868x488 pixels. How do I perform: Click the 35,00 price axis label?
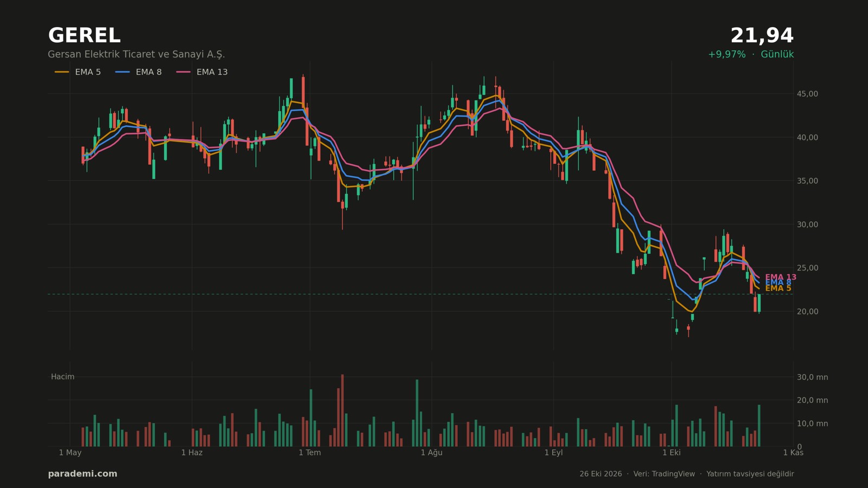click(x=807, y=181)
